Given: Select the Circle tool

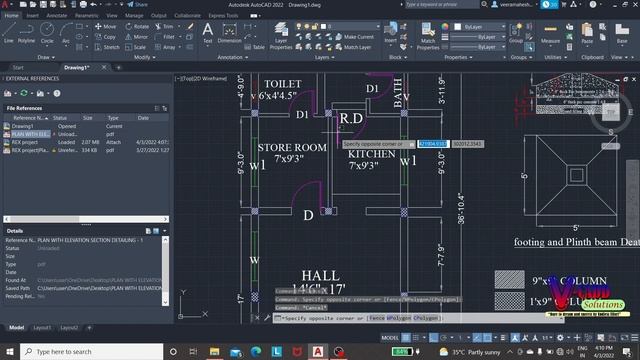Looking at the screenshot, I should click(x=47, y=33).
